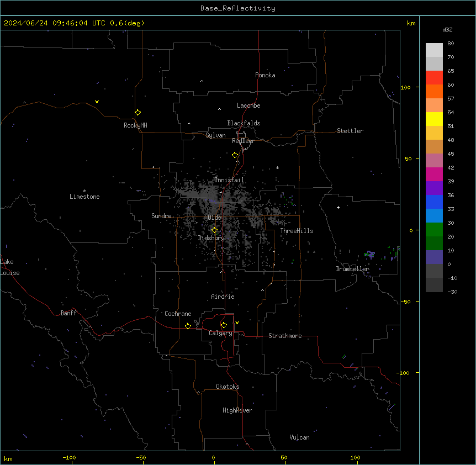476x465 pixels.
Task: Click the Lacombe city label
Action: tap(248, 105)
